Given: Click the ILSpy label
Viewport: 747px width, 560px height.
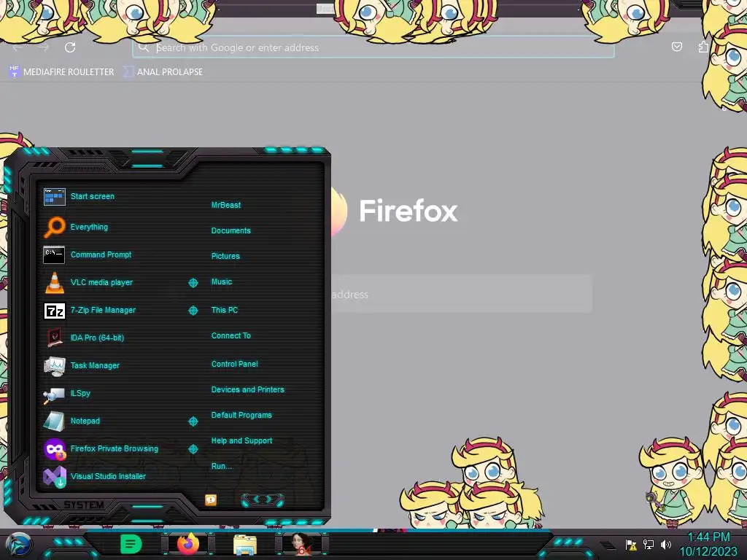Looking at the screenshot, I should click(80, 393).
